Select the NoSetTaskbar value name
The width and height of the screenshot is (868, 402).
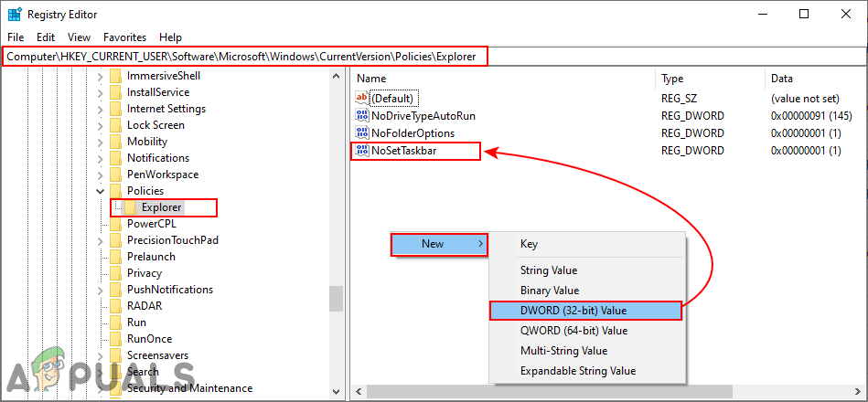click(x=404, y=151)
